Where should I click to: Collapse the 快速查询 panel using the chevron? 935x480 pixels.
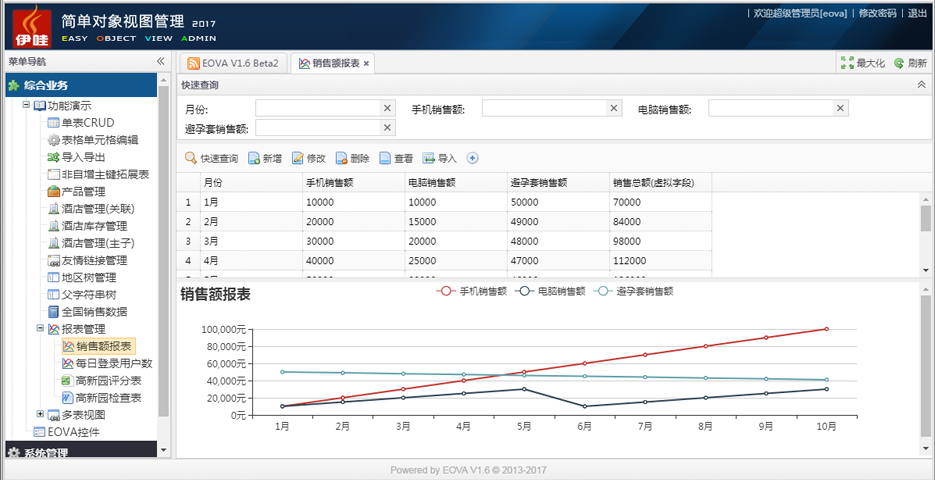pyautogui.click(x=921, y=85)
